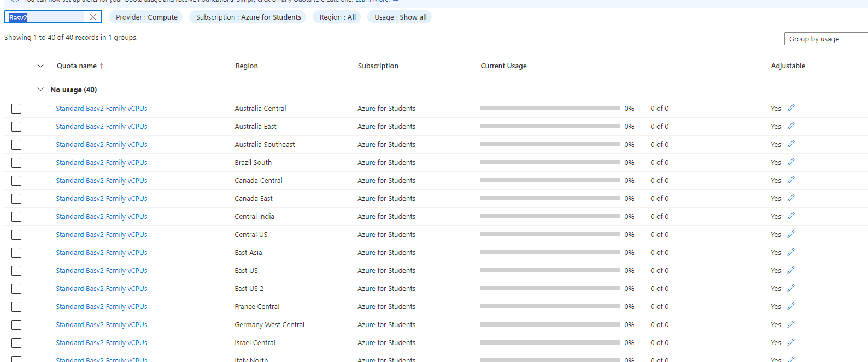Edit quota pencil for France Central
Viewport: 868px width, 362px height.
(791, 306)
